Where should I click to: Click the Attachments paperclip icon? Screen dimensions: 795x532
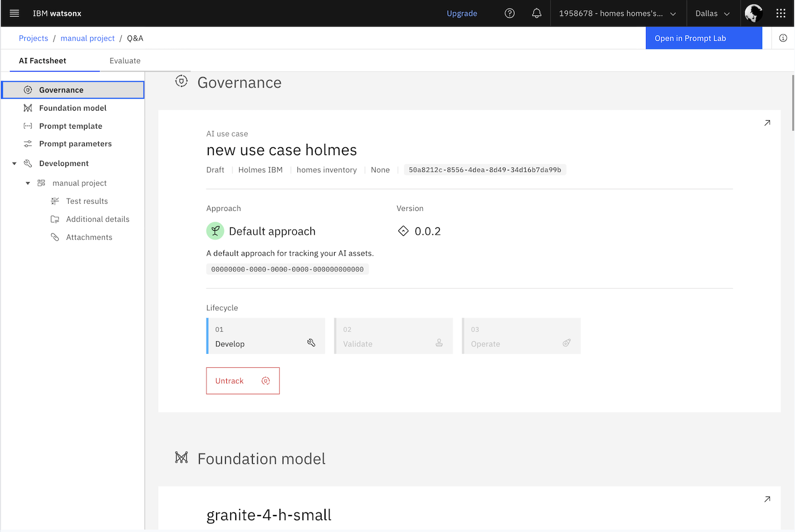55,237
